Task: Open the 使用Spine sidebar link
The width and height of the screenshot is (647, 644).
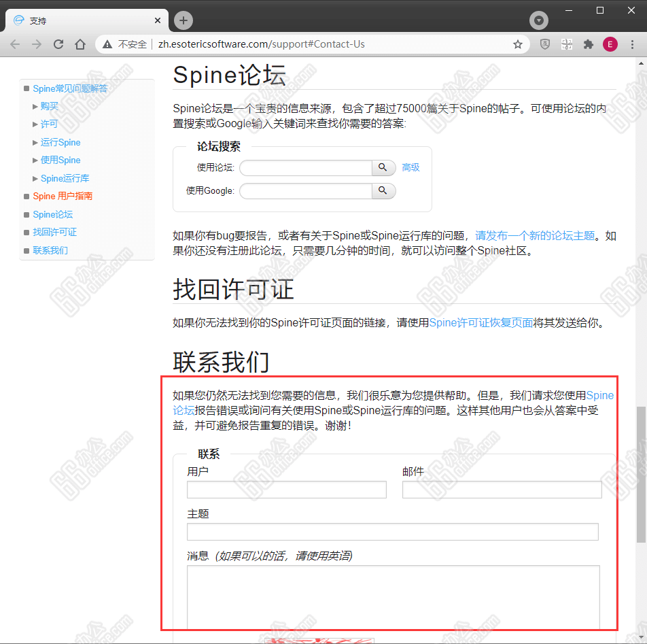Action: click(x=60, y=160)
